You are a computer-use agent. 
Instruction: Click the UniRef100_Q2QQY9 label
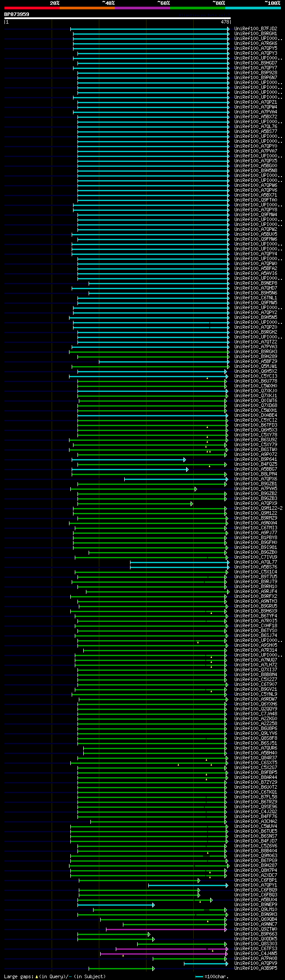pyautogui.click(x=256, y=709)
